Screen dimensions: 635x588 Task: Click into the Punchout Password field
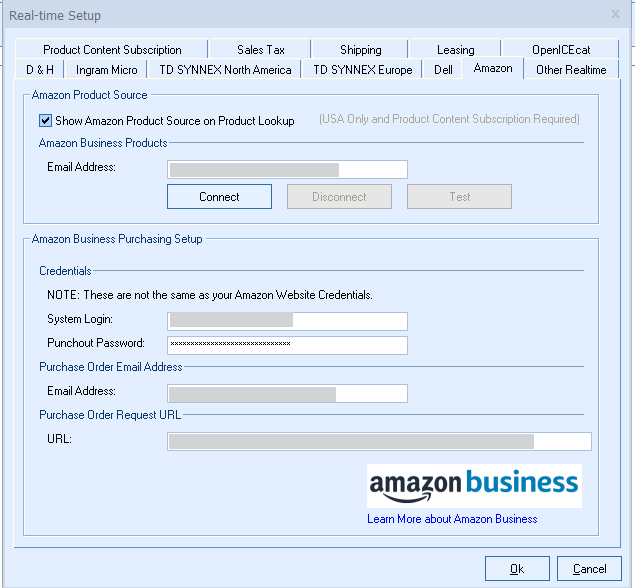coord(287,345)
